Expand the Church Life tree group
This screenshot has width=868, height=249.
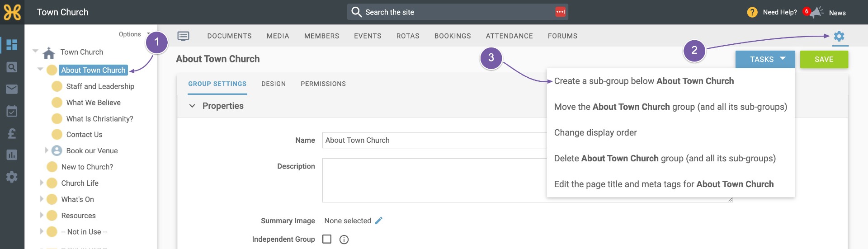pos(42,183)
